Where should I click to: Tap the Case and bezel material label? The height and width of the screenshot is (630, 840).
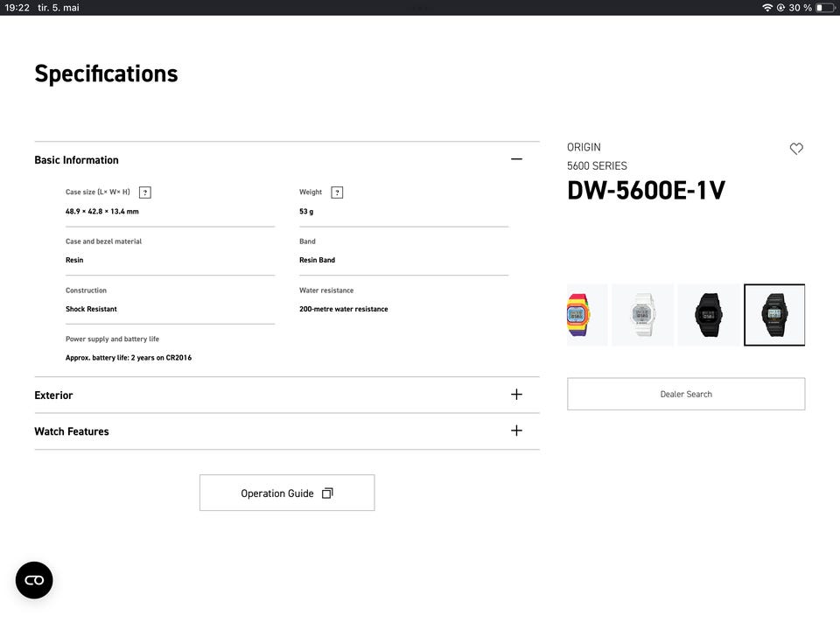click(x=103, y=241)
